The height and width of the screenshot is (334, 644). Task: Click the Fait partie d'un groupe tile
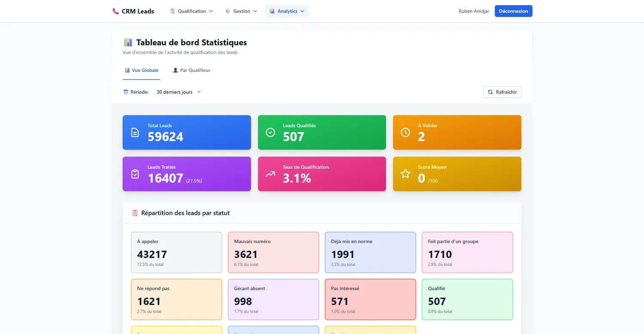tap(468, 253)
